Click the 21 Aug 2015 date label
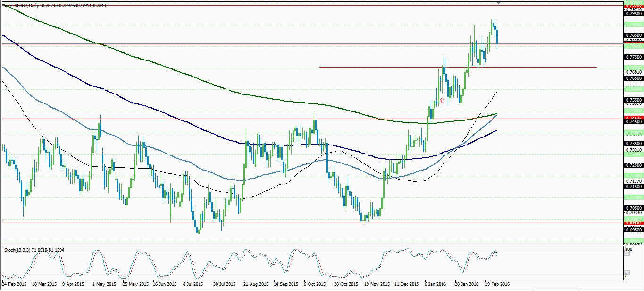 [x=255, y=285]
